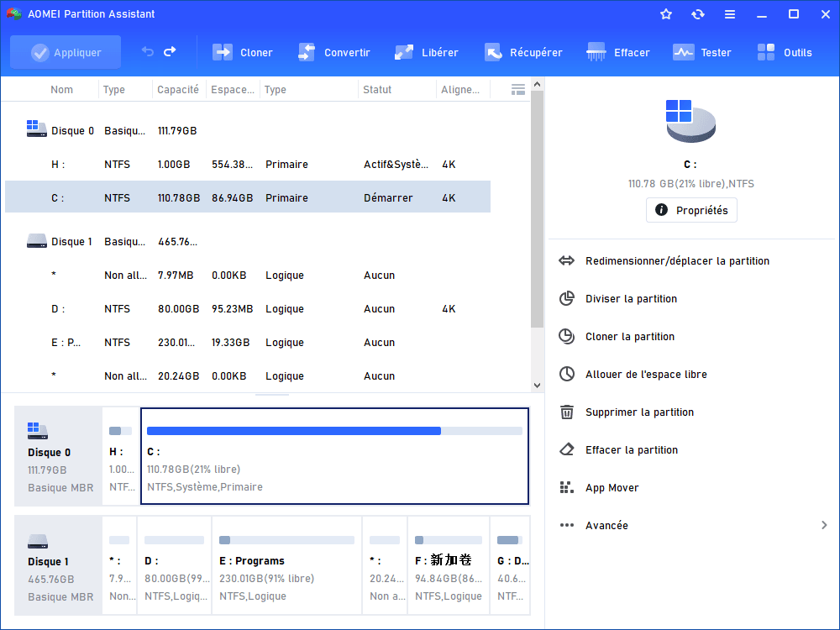This screenshot has height=630, width=840.
Task: Select the F: 新加卷 partition block
Action: (449, 565)
